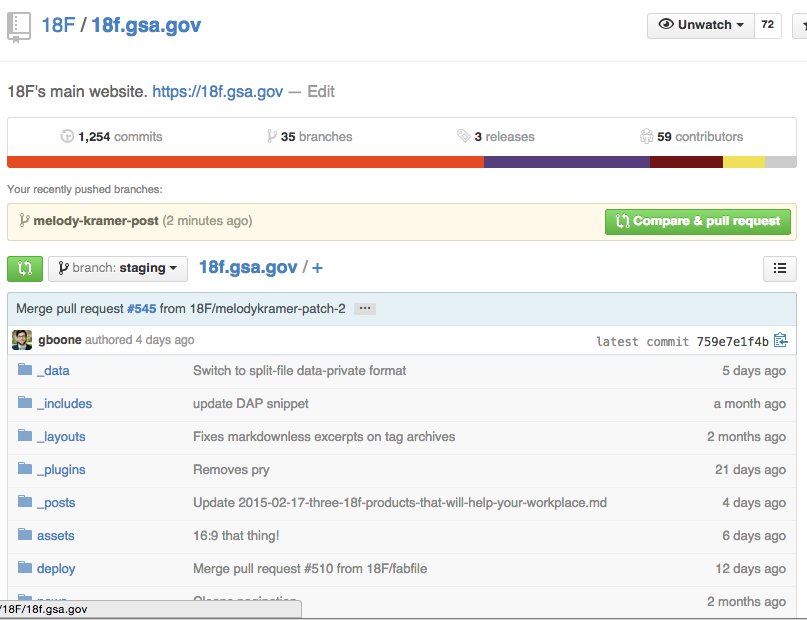Click the releases tag icon
The height and width of the screenshot is (620, 807).
click(463, 136)
